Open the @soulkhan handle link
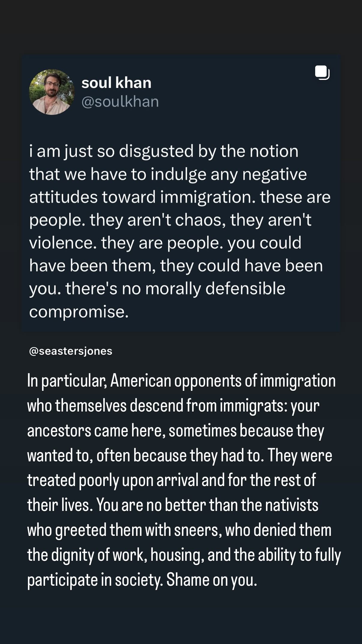 click(x=120, y=102)
